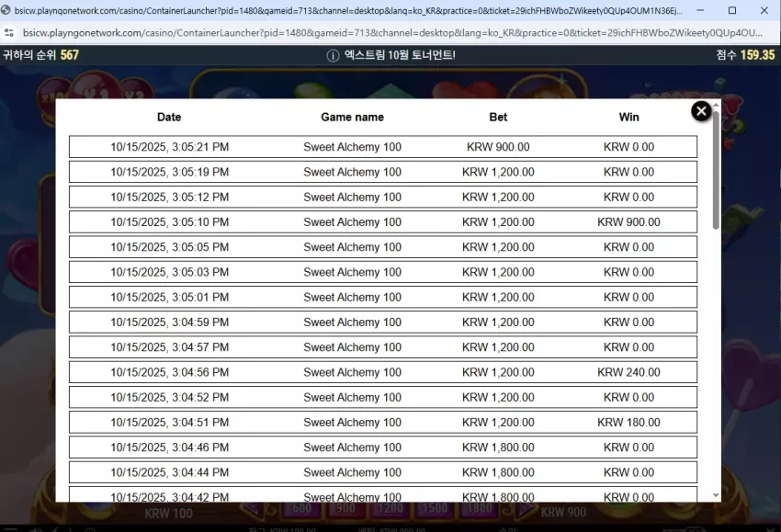Select the 1800 bet level button
This screenshot has height=532, width=781.
479,508
